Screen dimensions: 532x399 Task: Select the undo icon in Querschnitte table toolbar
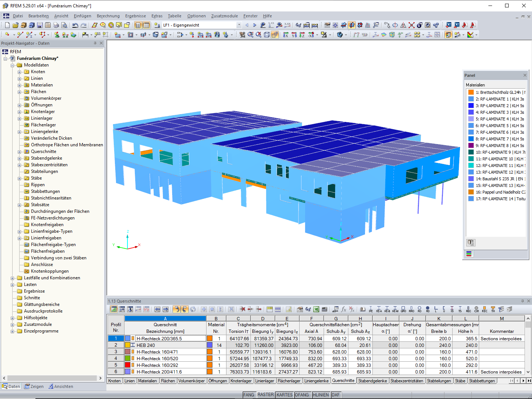[176, 310]
